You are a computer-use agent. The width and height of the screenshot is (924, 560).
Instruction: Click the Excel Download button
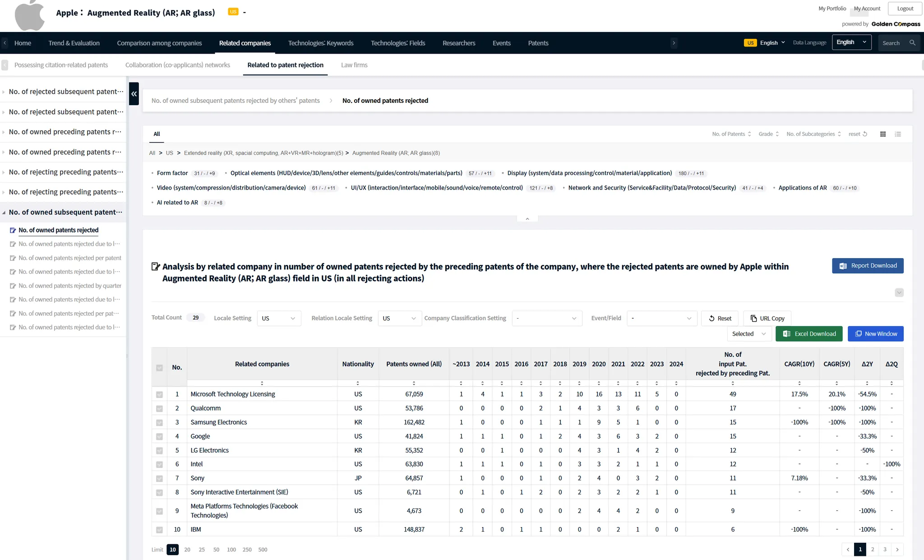[808, 334]
